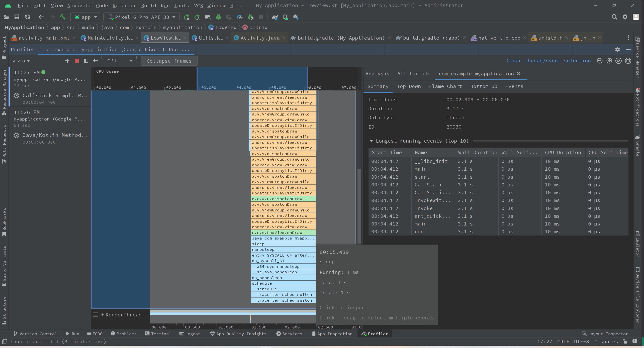Toggle the Notifications side panel
644x348 pixels.
[638, 107]
